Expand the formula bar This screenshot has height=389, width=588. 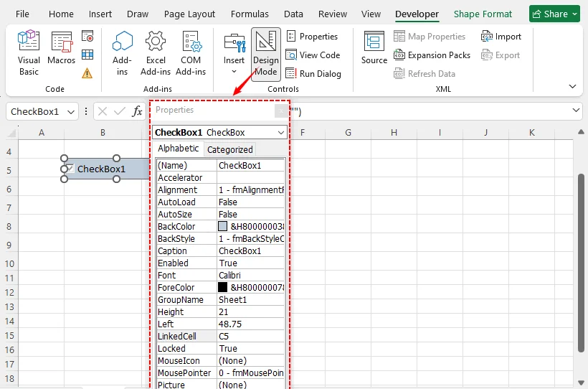[576, 111]
